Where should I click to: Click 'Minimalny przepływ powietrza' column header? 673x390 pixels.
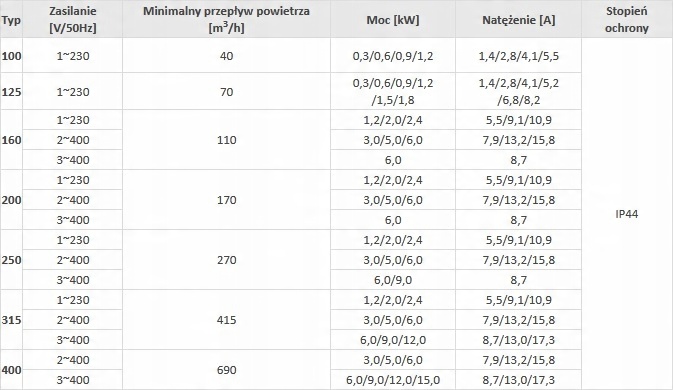pyautogui.click(x=226, y=20)
